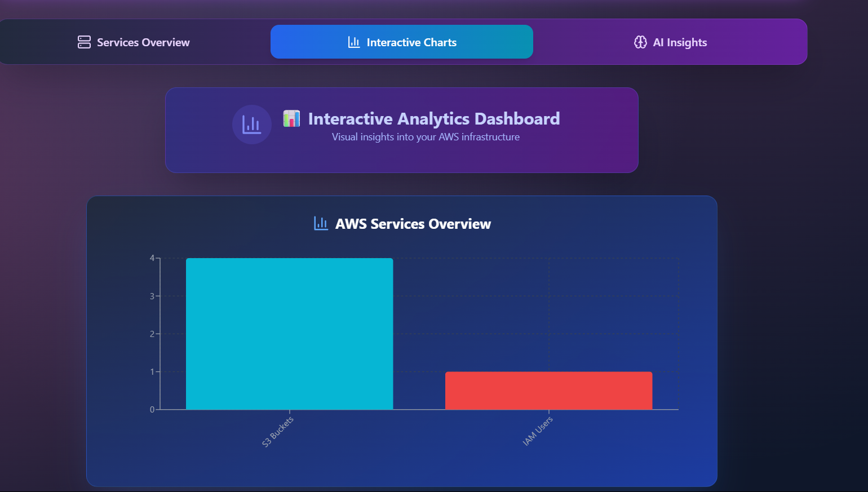Click the y-axis value '0'

click(152, 410)
